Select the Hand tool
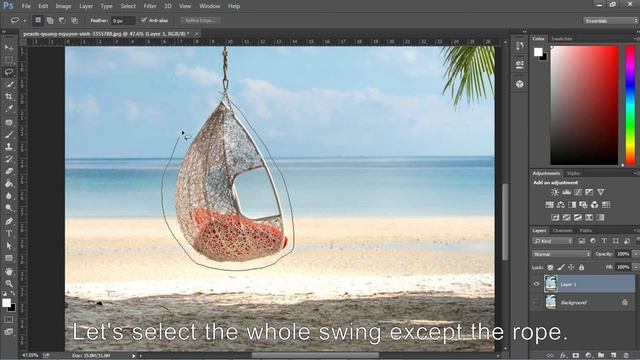Image resolution: width=640 pixels, height=360 pixels. click(9, 271)
